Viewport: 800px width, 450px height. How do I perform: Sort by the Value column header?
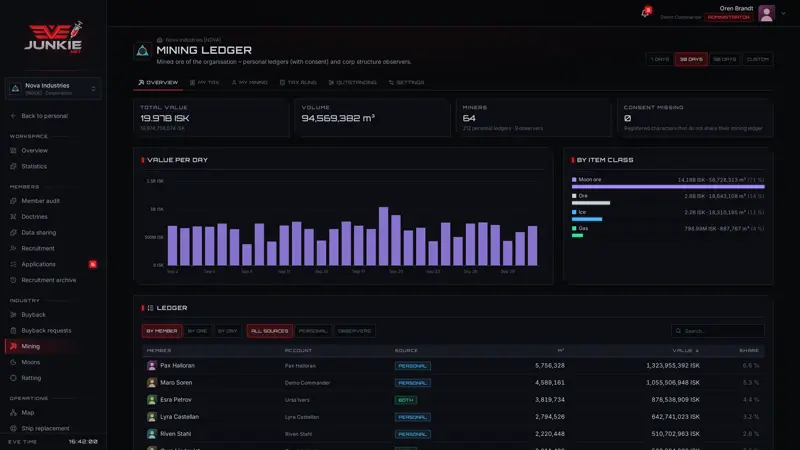(685, 351)
